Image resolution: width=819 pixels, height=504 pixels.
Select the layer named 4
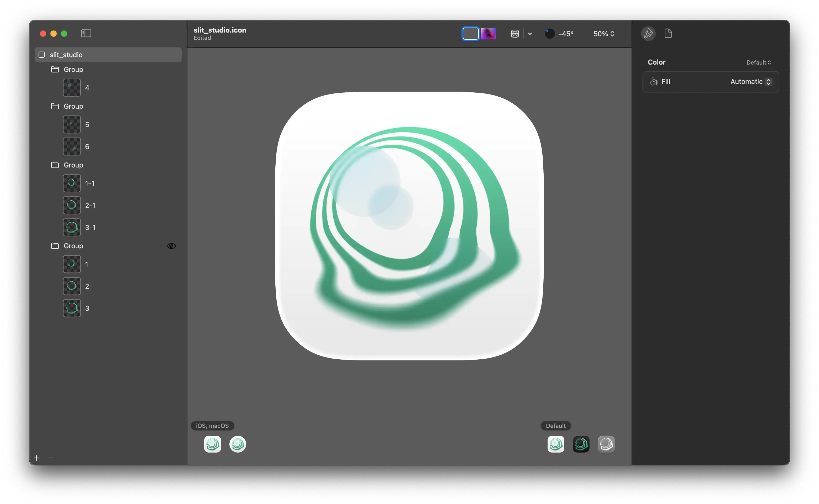tap(87, 88)
